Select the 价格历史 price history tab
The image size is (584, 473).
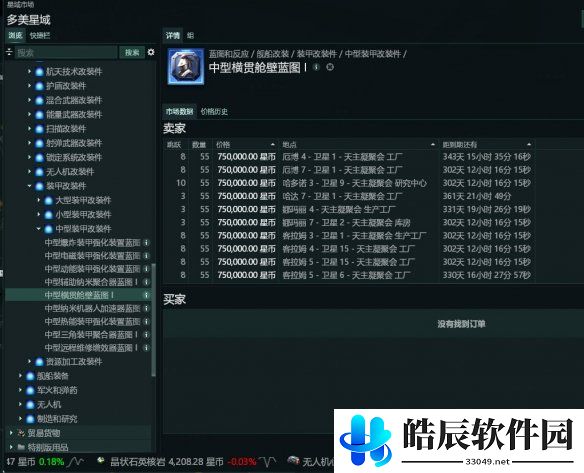214,111
